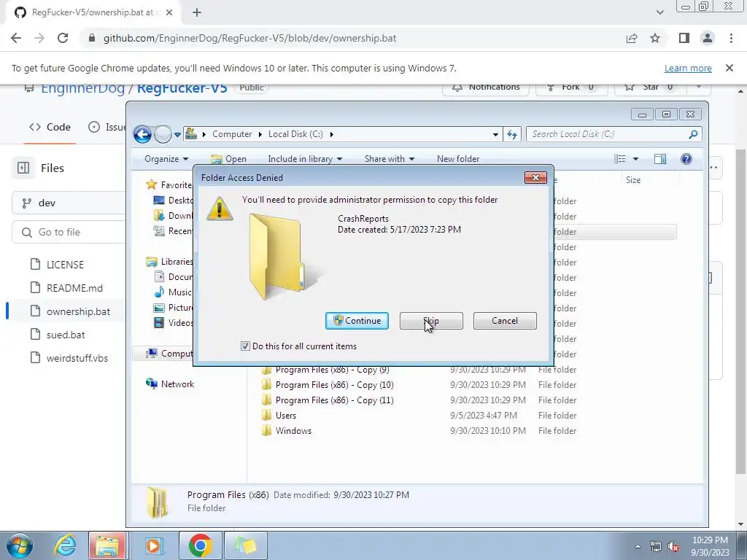Select Libraries in navigation pane
Image resolution: width=747 pixels, height=560 pixels.
click(x=169, y=262)
